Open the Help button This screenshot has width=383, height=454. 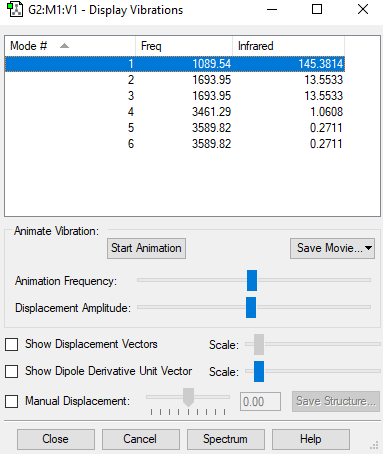pyautogui.click(x=311, y=439)
